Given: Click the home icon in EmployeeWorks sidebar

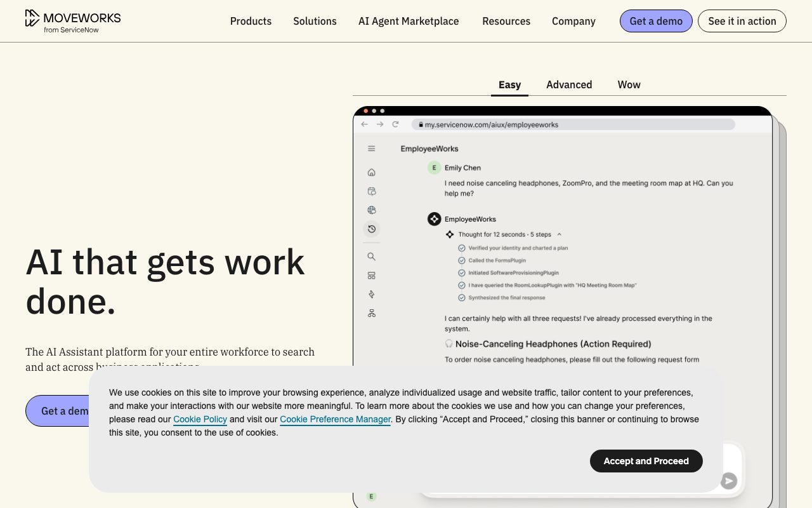Looking at the screenshot, I should pos(372,172).
